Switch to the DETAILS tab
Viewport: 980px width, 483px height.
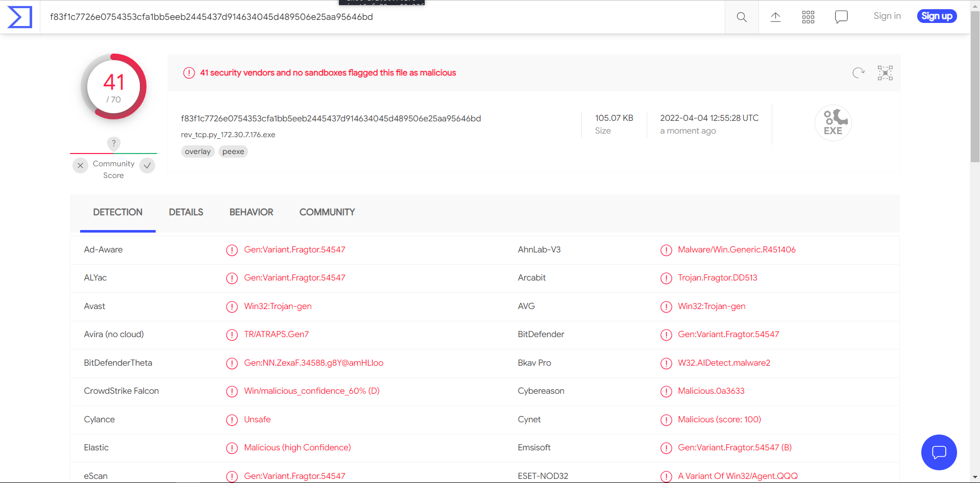(x=186, y=212)
